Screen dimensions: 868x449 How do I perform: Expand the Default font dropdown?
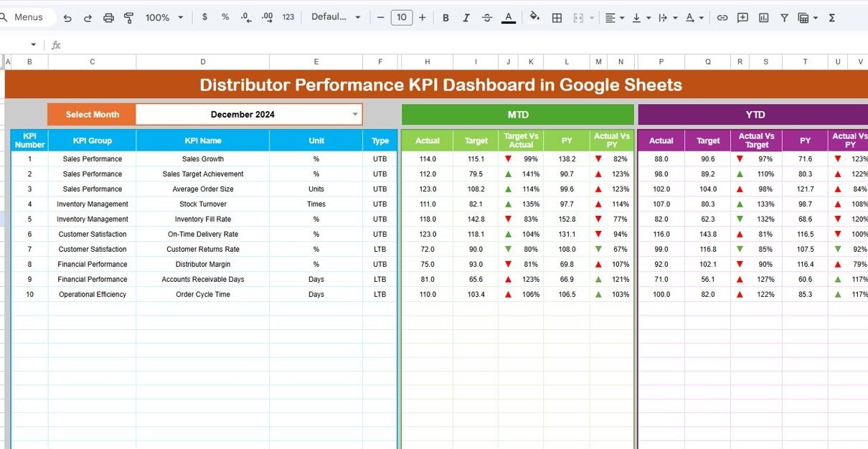[336, 17]
